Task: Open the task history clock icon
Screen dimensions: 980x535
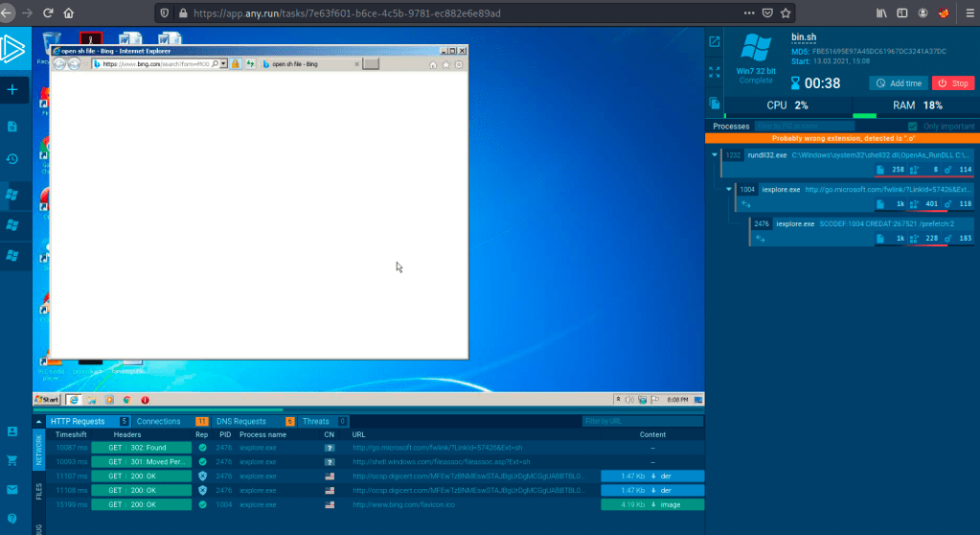Action: (12, 159)
